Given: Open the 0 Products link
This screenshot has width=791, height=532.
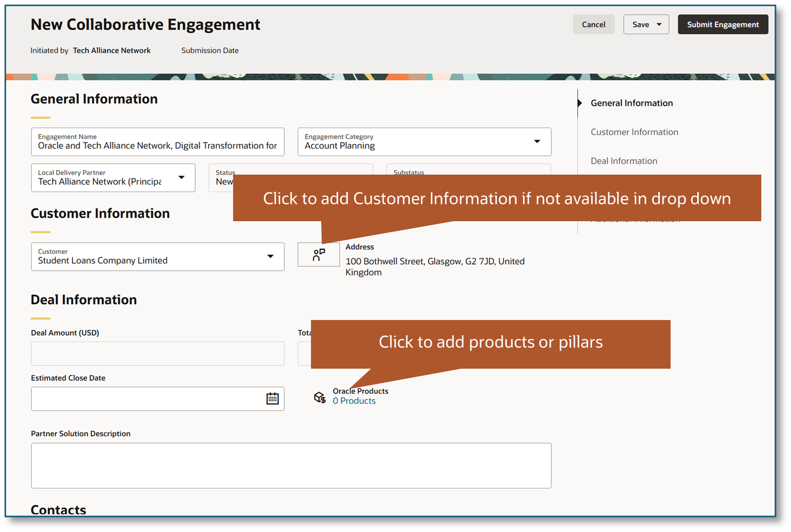Looking at the screenshot, I should tap(354, 400).
